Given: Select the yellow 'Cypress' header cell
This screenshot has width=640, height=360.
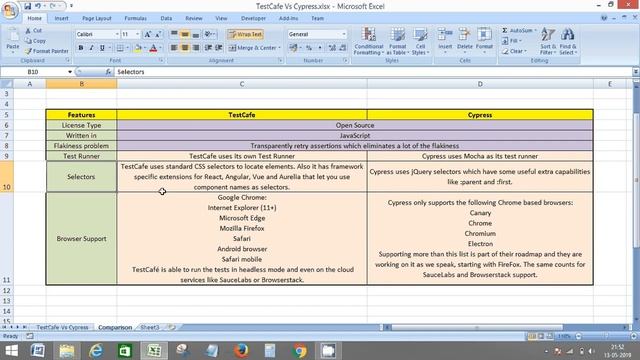Looking at the screenshot, I should (480, 115).
